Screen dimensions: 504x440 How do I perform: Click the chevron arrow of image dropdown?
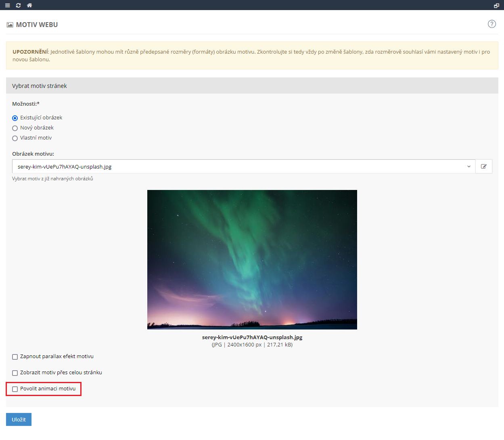tap(468, 167)
